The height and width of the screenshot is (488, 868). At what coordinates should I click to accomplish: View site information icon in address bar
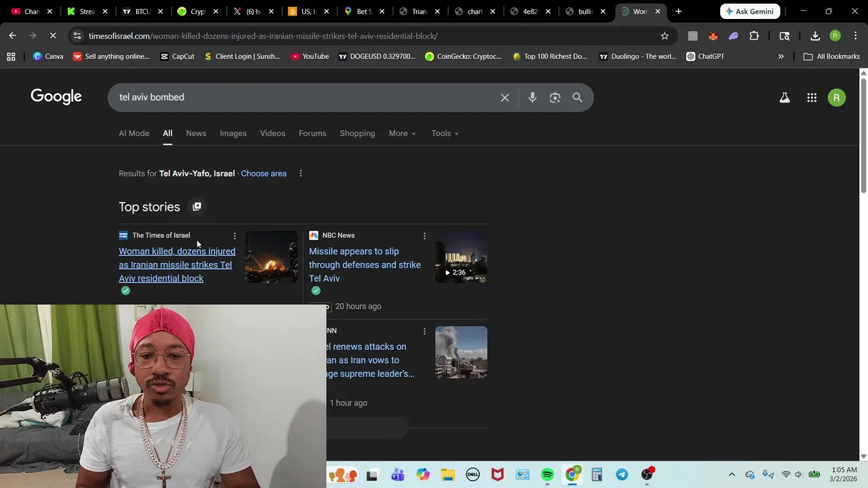77,36
